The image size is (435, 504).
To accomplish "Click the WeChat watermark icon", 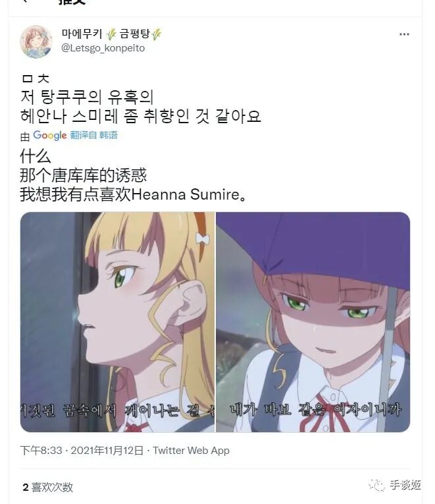I will tap(378, 484).
